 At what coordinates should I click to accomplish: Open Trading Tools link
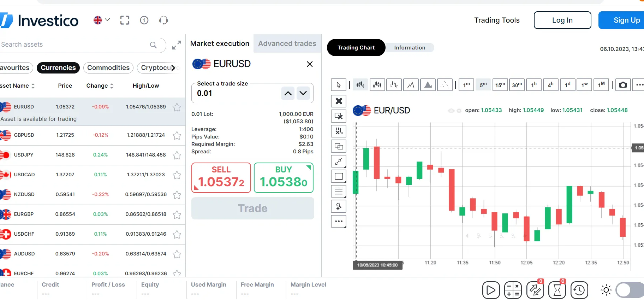click(x=497, y=20)
